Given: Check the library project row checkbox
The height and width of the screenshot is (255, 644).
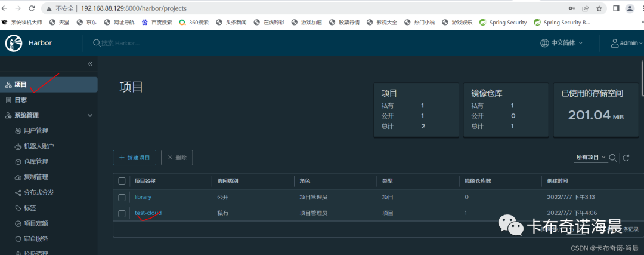Looking at the screenshot, I should point(122,198).
